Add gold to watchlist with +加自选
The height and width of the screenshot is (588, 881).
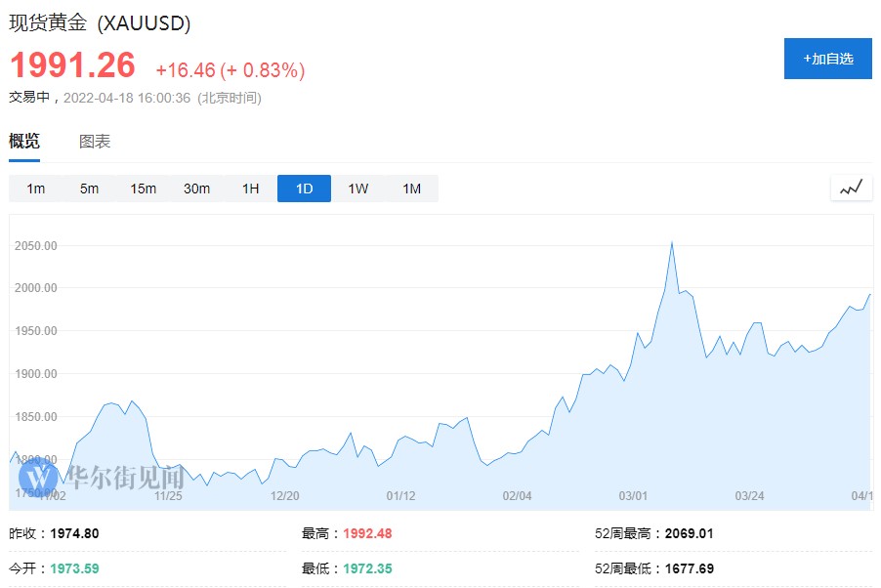(827, 59)
